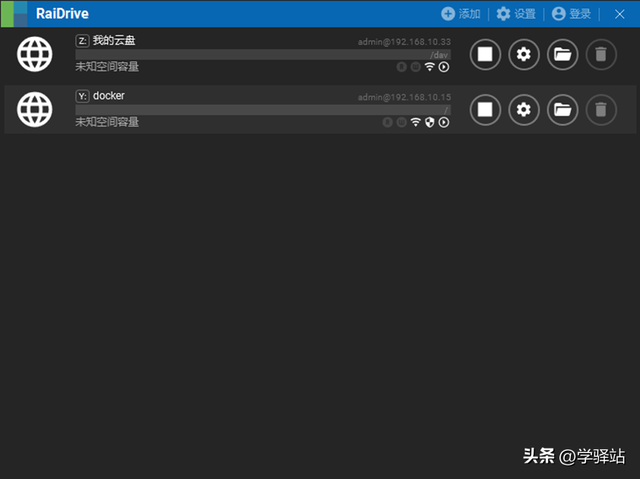Click the Y: drive letter badge
Viewport: 640px width, 479px height.
pos(82,96)
